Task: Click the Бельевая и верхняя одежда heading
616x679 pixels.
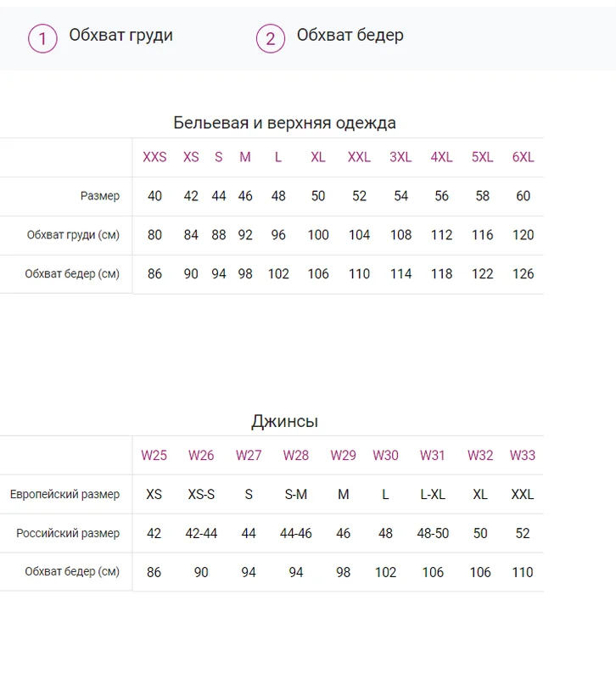Action: [x=284, y=123]
